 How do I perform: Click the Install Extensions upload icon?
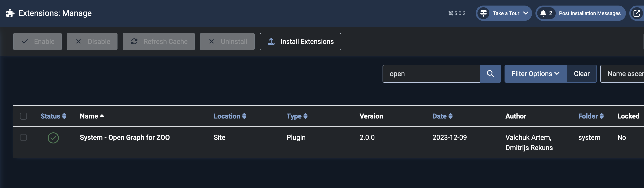coord(271,42)
